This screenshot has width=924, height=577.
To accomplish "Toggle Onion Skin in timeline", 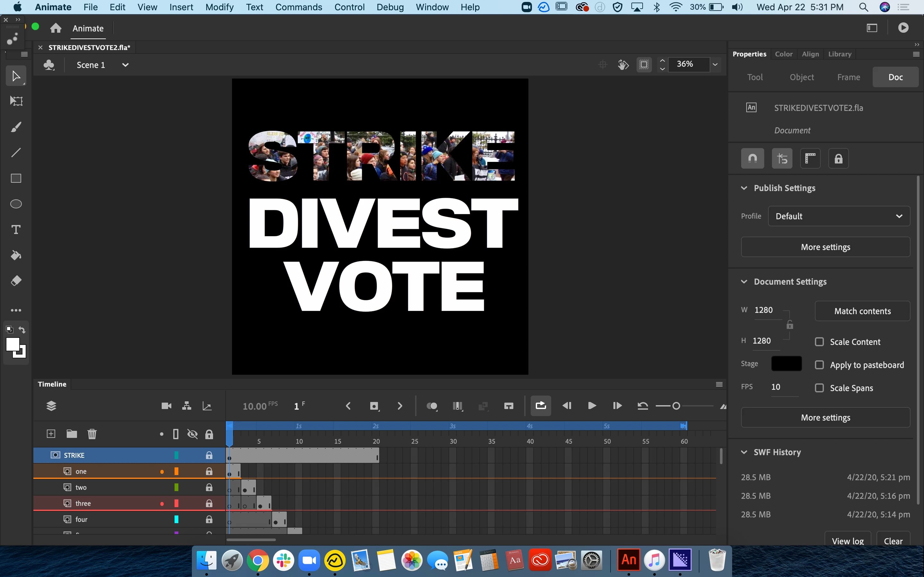I will [x=432, y=406].
